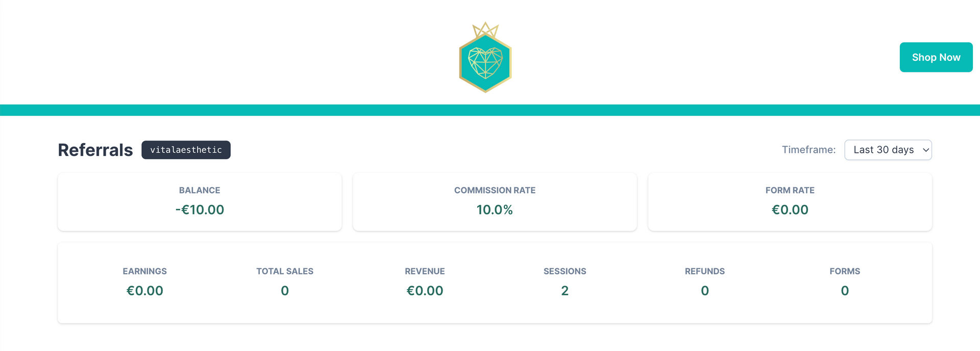Click the teal divider bar
Image resolution: width=980 pixels, height=351 pixels.
(x=490, y=110)
